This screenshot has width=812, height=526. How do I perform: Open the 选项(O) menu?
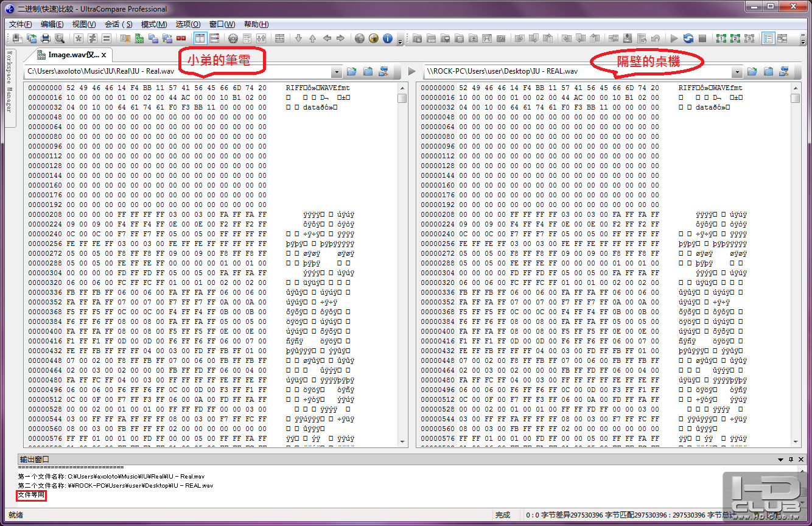(188, 24)
